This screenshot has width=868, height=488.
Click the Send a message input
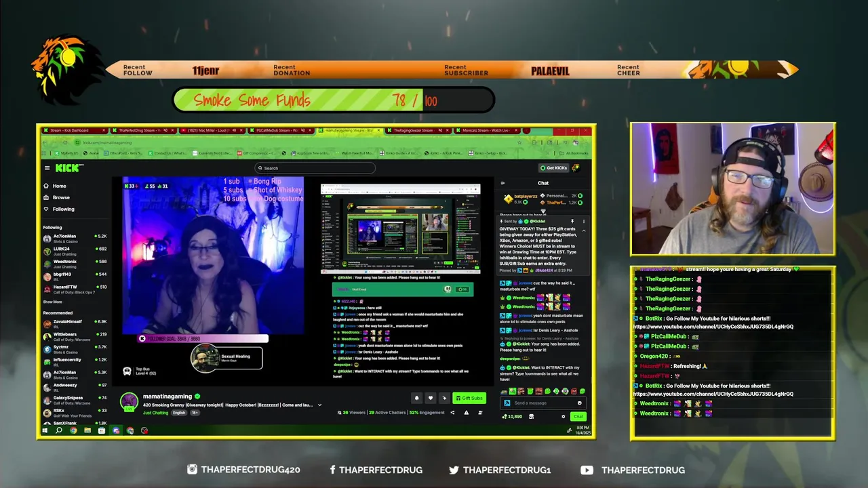(542, 403)
